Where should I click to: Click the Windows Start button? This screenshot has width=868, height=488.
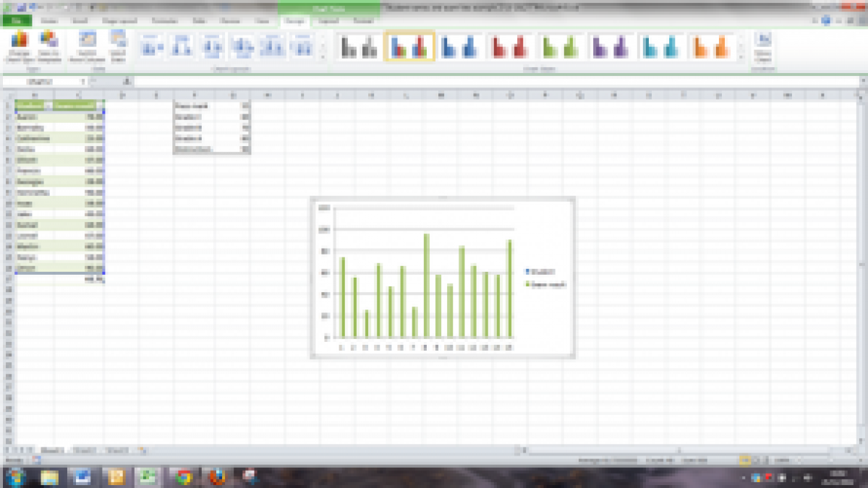14,476
